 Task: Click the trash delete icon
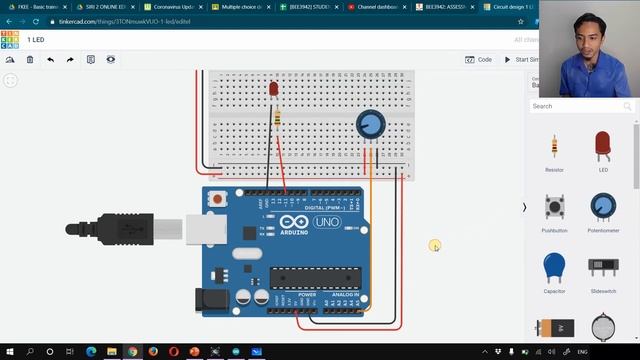tap(30, 60)
